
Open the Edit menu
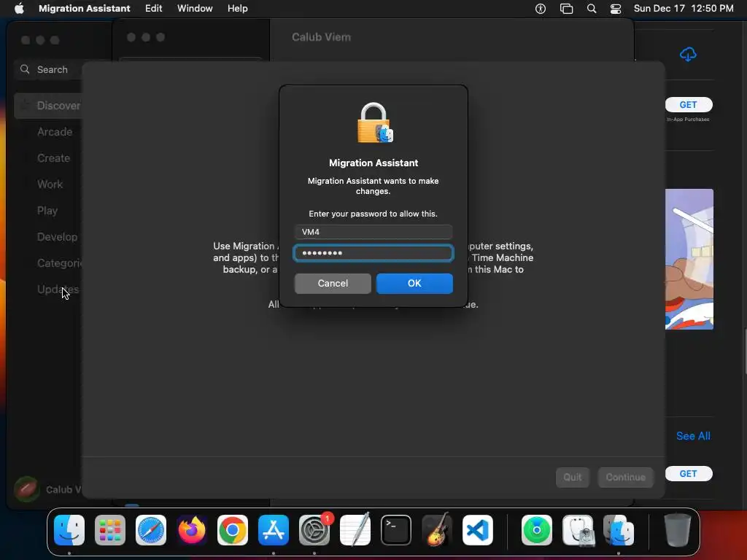tap(153, 8)
